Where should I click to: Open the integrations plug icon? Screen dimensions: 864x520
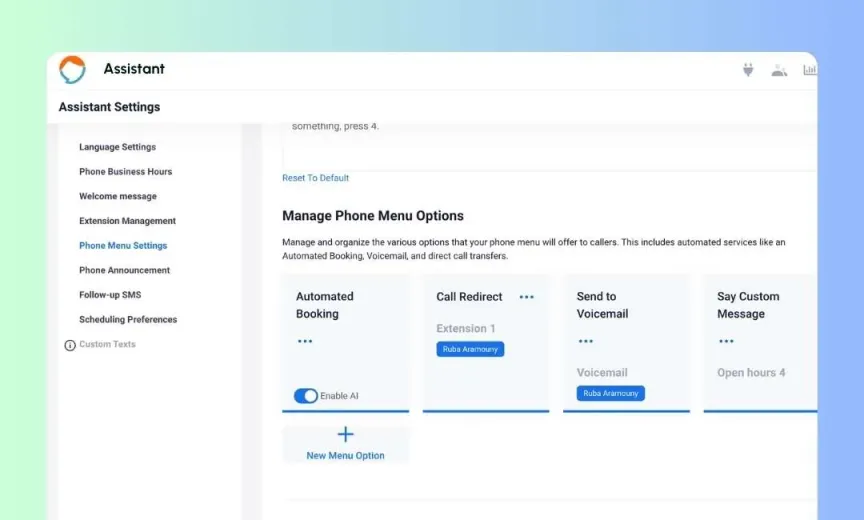point(748,70)
